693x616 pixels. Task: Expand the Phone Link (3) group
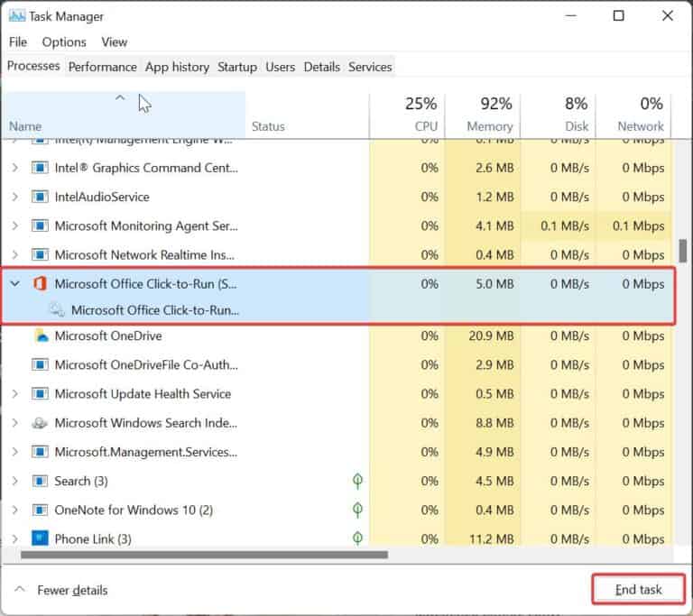point(15,539)
